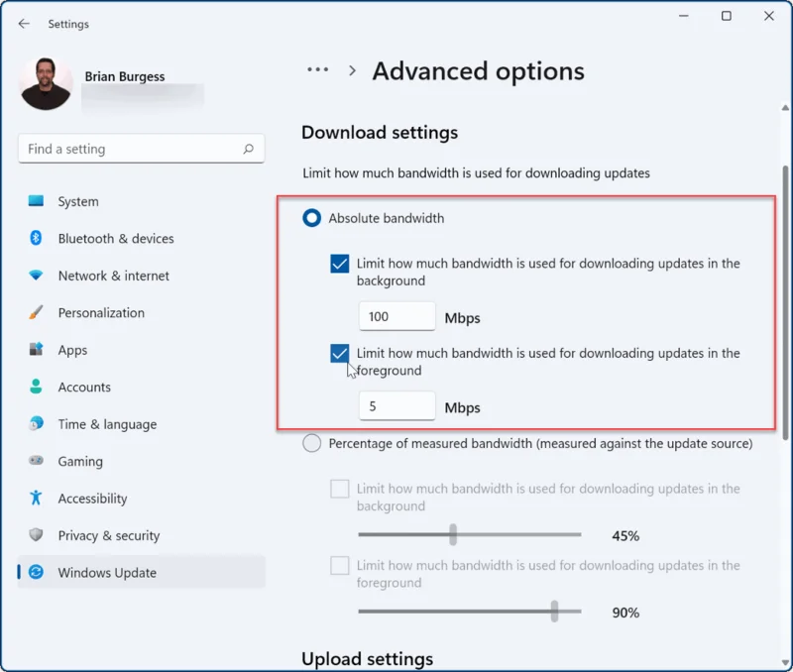793x672 pixels.
Task: Uncheck the absolute background bandwidth limit checkbox
Action: 339,264
